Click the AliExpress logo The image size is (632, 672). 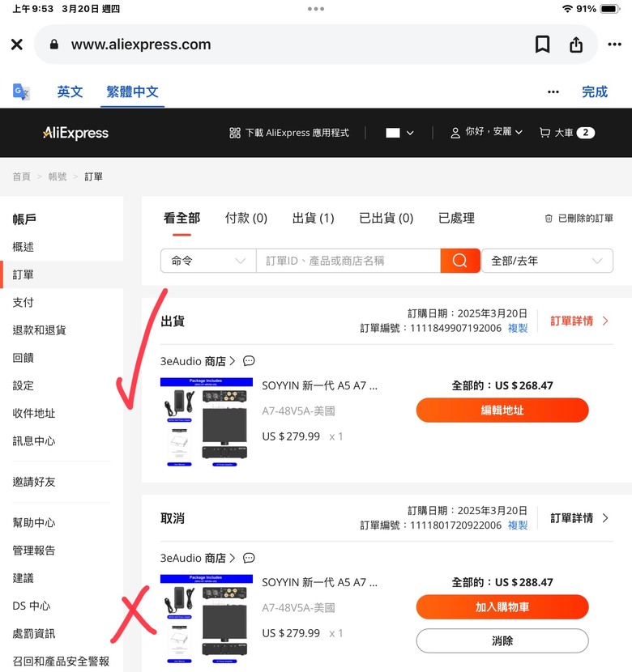click(75, 133)
